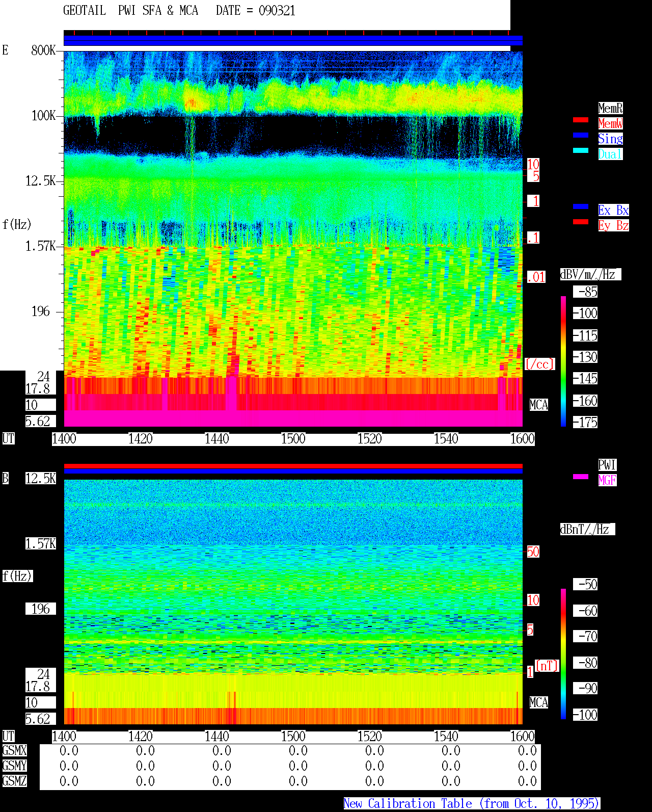Select the blue swatch next to Ex Bx

[581, 206]
